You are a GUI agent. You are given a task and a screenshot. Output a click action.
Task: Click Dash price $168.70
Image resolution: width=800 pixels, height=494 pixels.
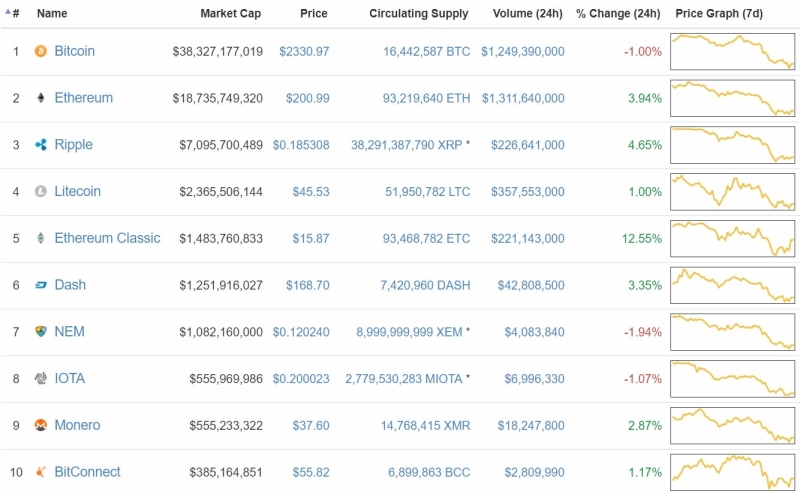(308, 285)
